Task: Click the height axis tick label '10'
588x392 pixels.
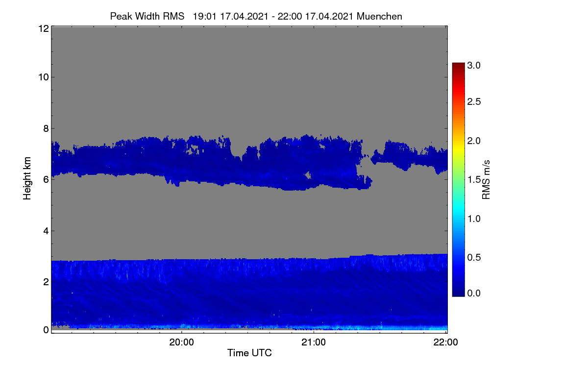Action: [43, 77]
